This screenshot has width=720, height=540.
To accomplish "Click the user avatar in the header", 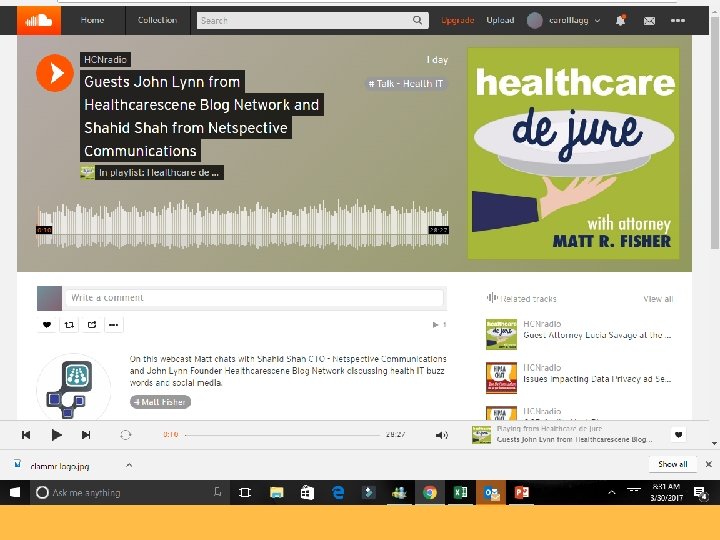I will click(534, 21).
